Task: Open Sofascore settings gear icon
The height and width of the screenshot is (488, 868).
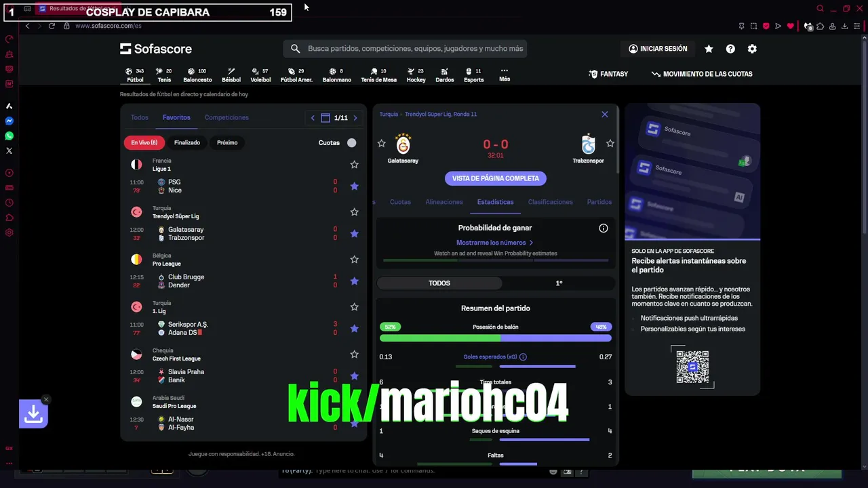Action: (752, 49)
